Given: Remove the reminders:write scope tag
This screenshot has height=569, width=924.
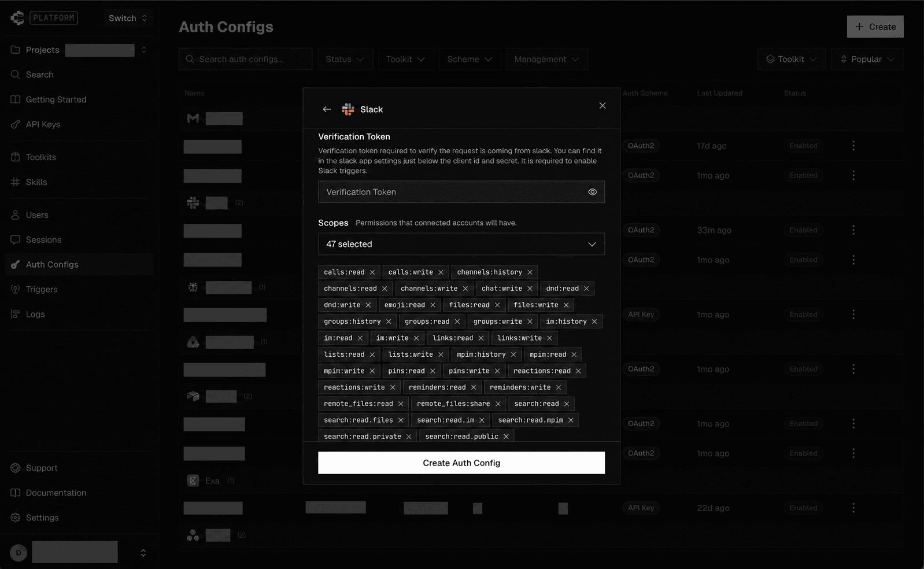Looking at the screenshot, I should [x=559, y=387].
